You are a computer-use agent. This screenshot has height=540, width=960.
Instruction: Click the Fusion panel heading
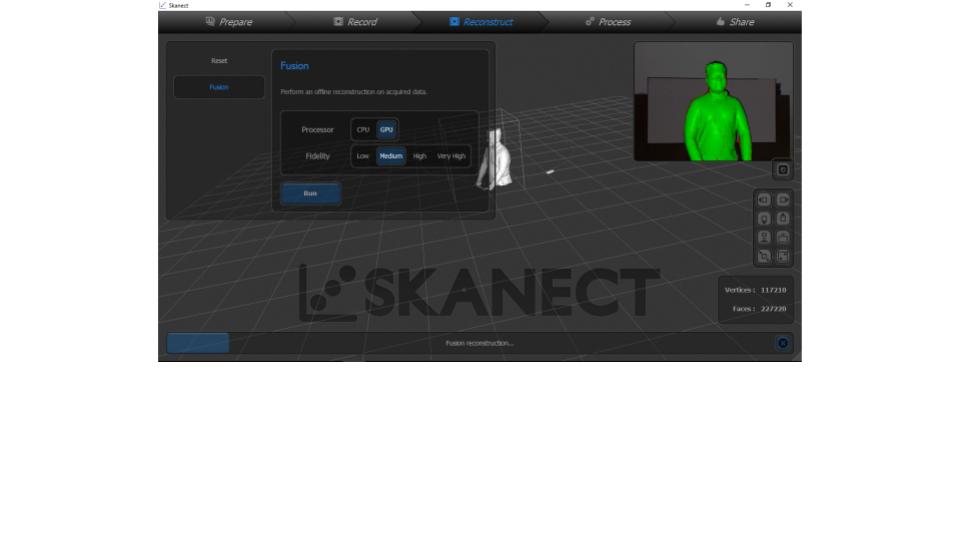pyautogui.click(x=294, y=66)
